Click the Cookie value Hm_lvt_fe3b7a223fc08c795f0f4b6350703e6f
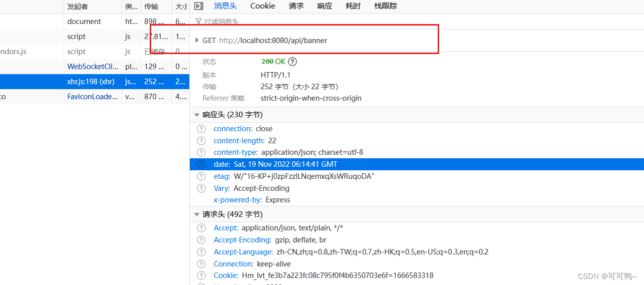Screen dimensions: 644x285 [x=338, y=275]
